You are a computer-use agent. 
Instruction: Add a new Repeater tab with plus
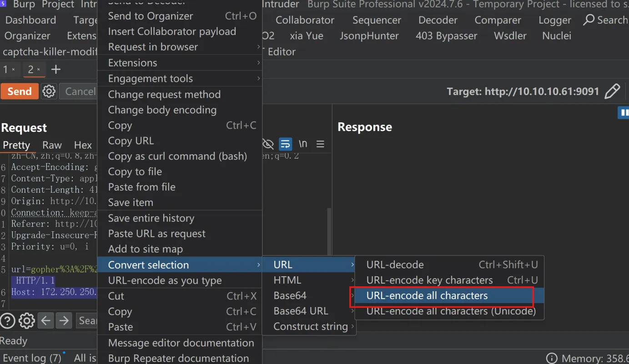coord(55,70)
